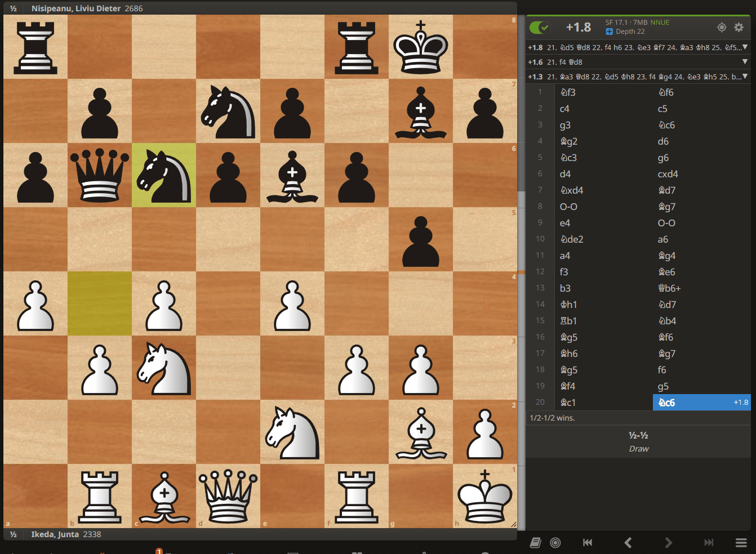This screenshot has width=756, height=554.
Task: Expand the +1.3 engine line arrow
Action: point(745,77)
